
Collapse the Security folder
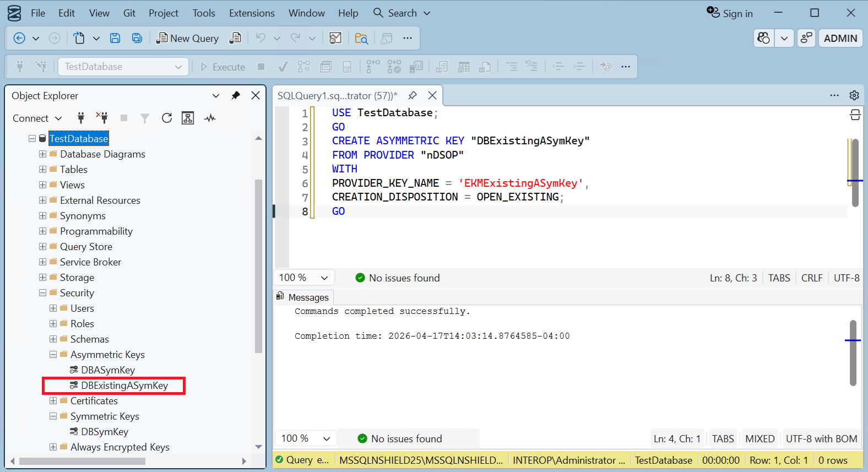click(43, 293)
